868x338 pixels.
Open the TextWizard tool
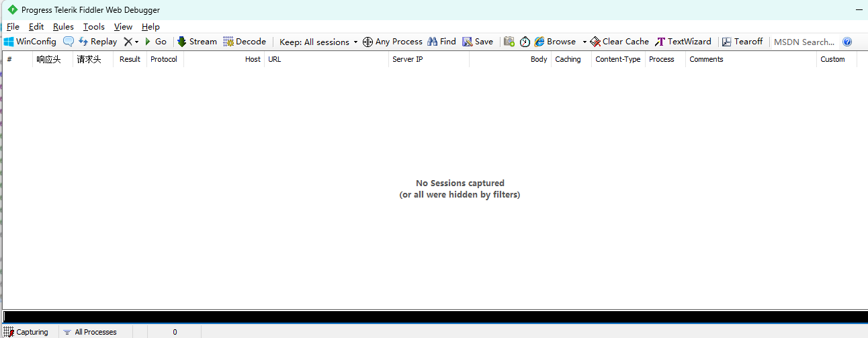[x=683, y=42]
